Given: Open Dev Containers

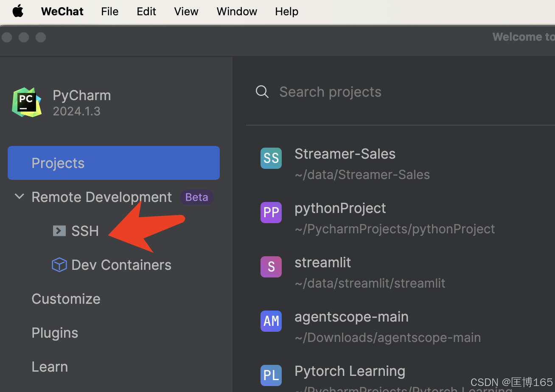Looking at the screenshot, I should 121,265.
